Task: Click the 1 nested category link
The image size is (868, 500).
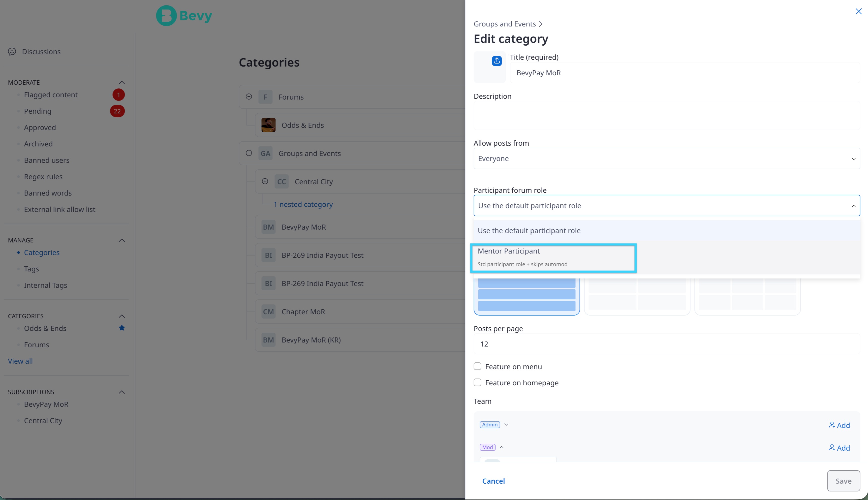Action: tap(303, 204)
